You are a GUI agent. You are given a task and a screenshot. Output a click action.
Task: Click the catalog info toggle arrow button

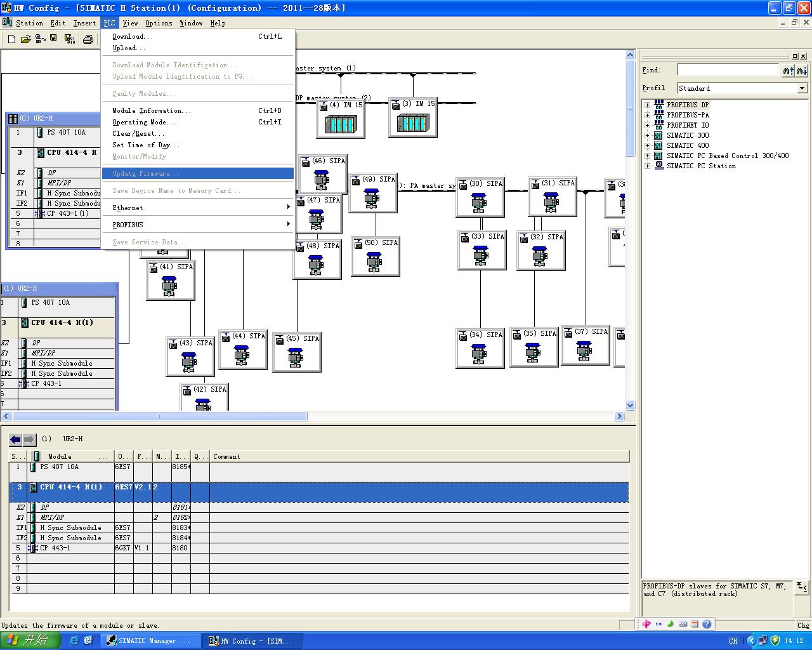[x=802, y=587]
